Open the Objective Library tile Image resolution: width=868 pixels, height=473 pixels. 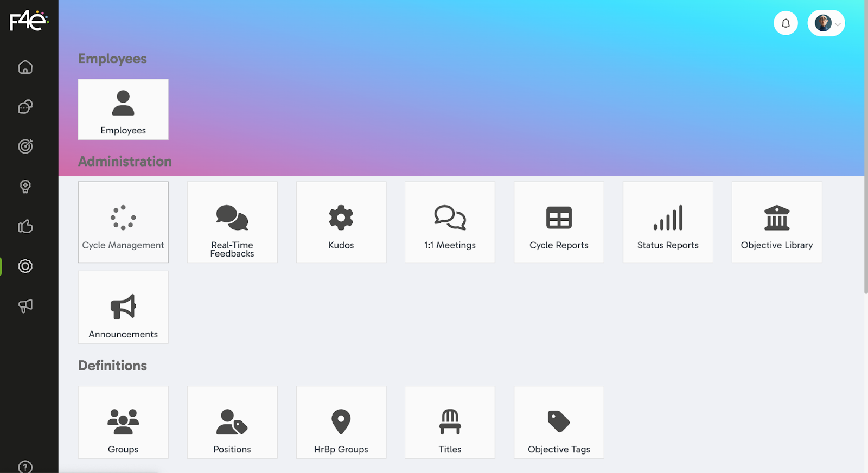pyautogui.click(x=777, y=222)
